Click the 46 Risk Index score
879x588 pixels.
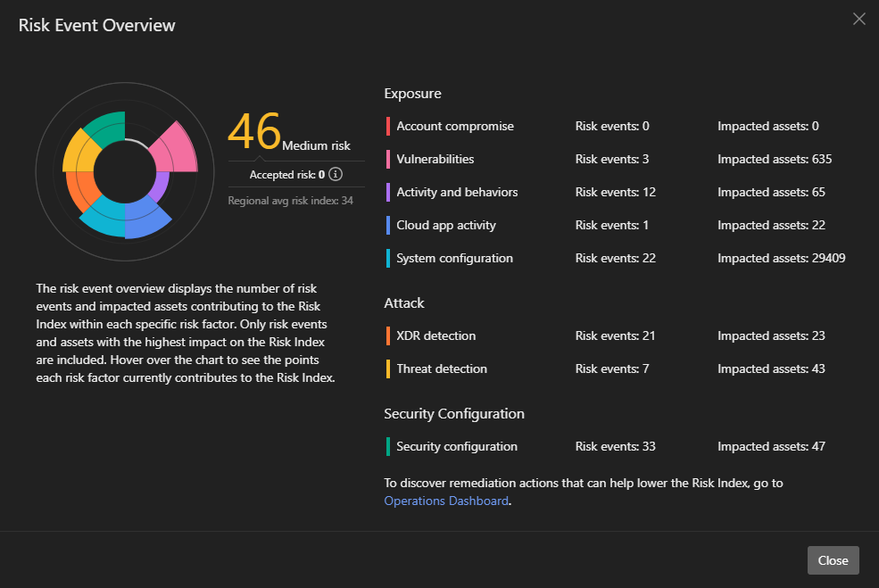pyautogui.click(x=254, y=132)
